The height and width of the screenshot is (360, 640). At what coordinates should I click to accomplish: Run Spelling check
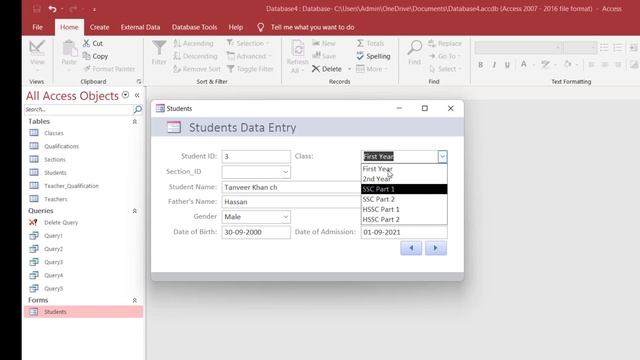tap(373, 56)
